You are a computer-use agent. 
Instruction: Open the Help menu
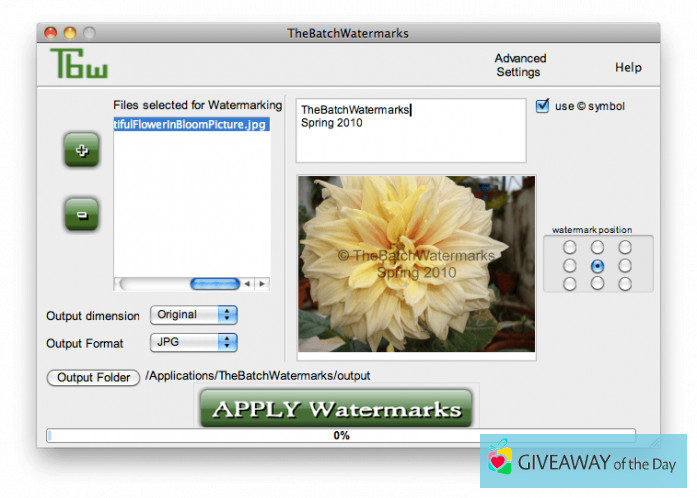tap(628, 68)
